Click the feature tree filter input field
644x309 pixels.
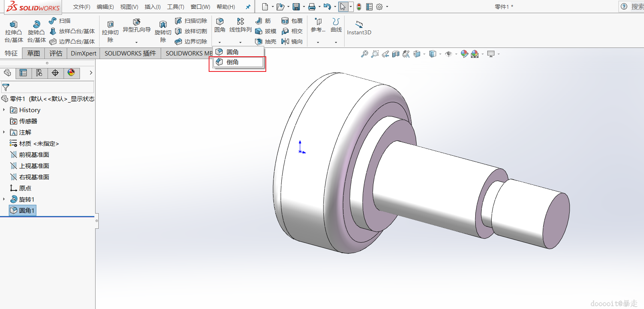48,87
